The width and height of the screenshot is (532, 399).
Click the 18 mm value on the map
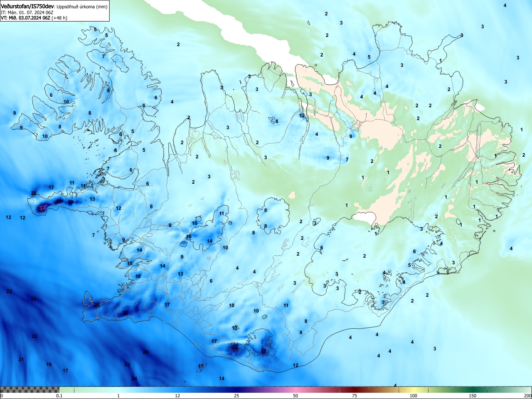click(x=138, y=276)
